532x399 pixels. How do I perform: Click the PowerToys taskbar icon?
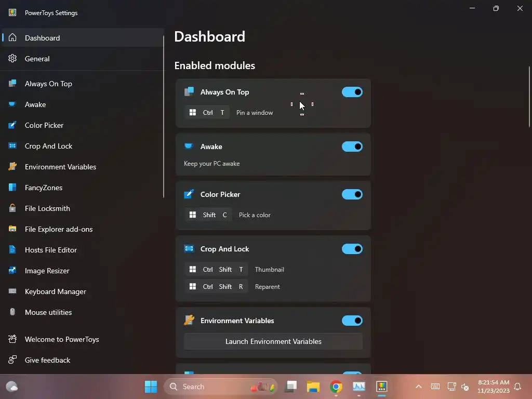point(382,387)
